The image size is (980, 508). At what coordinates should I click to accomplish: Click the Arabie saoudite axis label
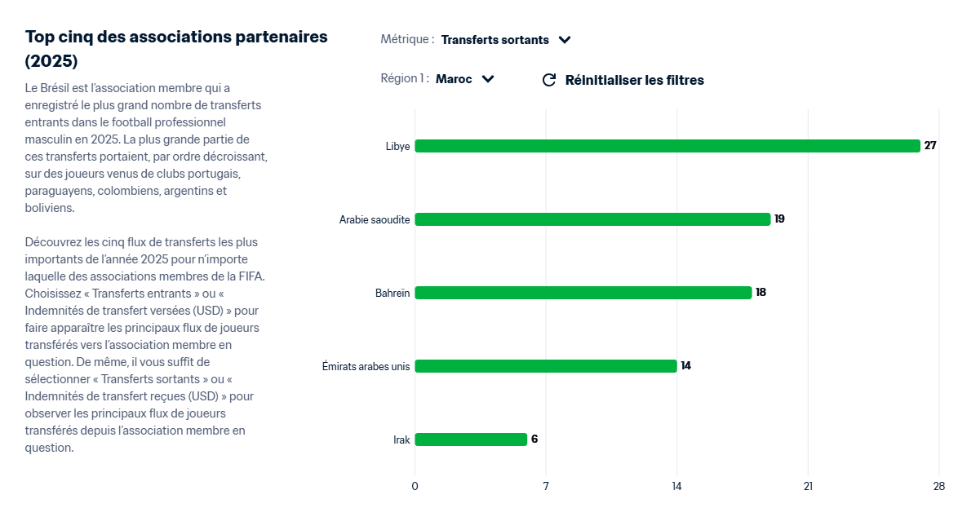click(x=375, y=220)
